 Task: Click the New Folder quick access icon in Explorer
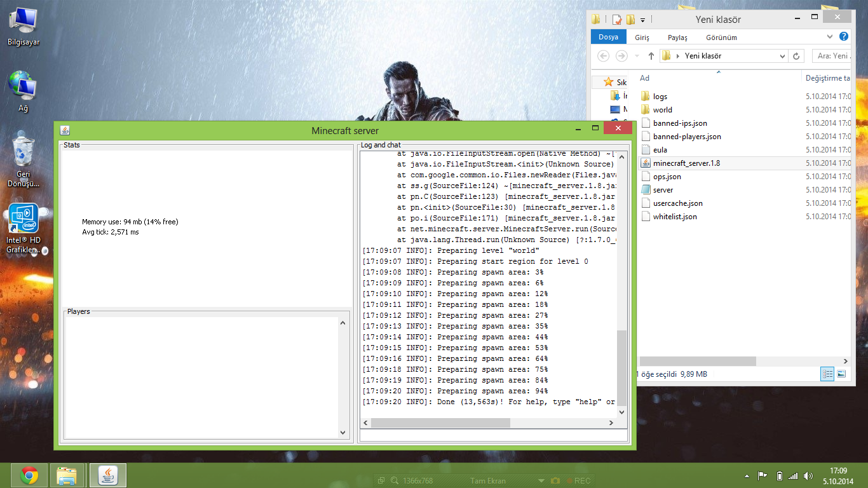click(630, 19)
